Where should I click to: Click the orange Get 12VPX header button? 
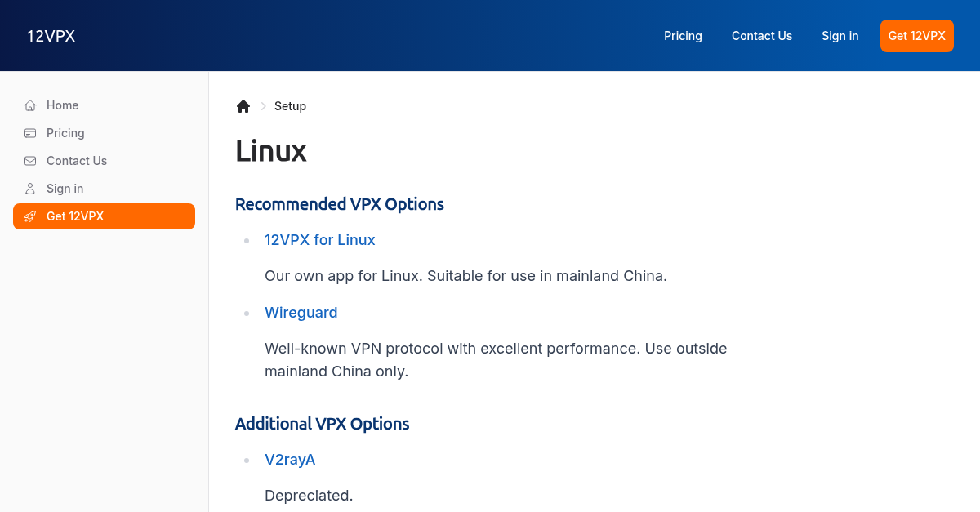[x=917, y=36]
